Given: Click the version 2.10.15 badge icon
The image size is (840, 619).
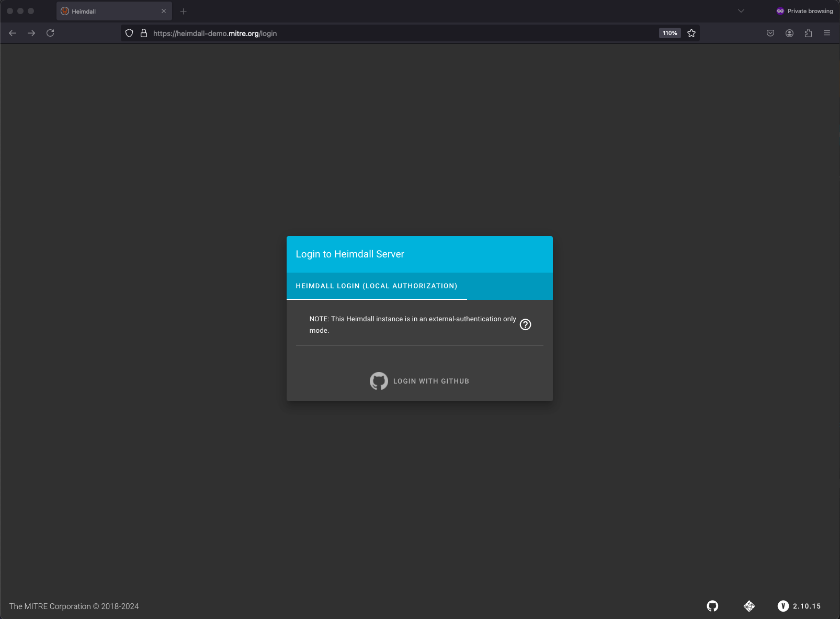Looking at the screenshot, I should tap(783, 606).
